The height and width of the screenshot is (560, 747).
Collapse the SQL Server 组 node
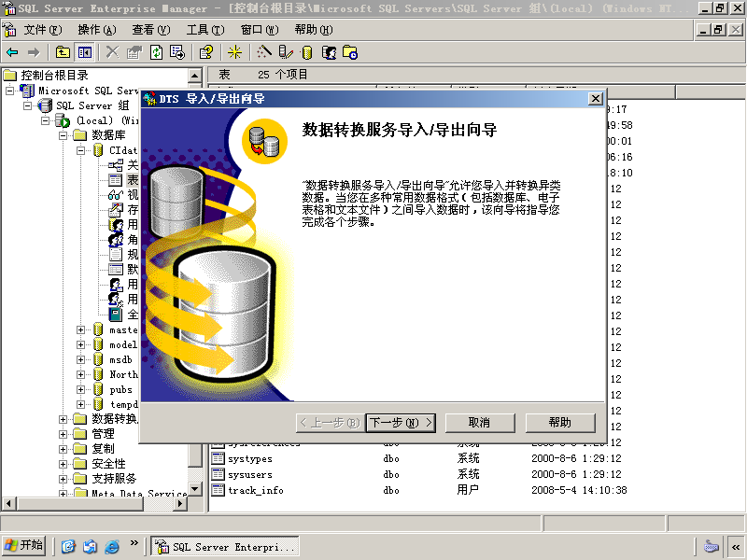[28, 105]
